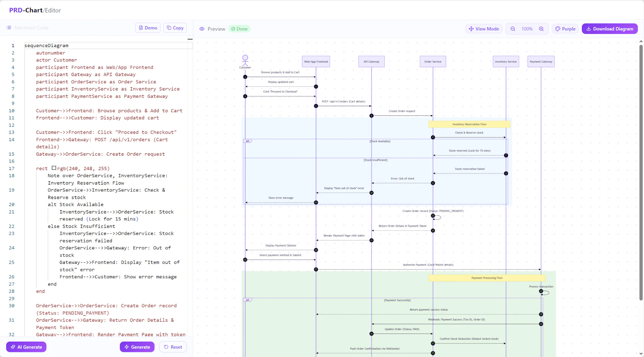This screenshot has height=357, width=644.
Task: Click the Generate button
Action: (x=137, y=347)
